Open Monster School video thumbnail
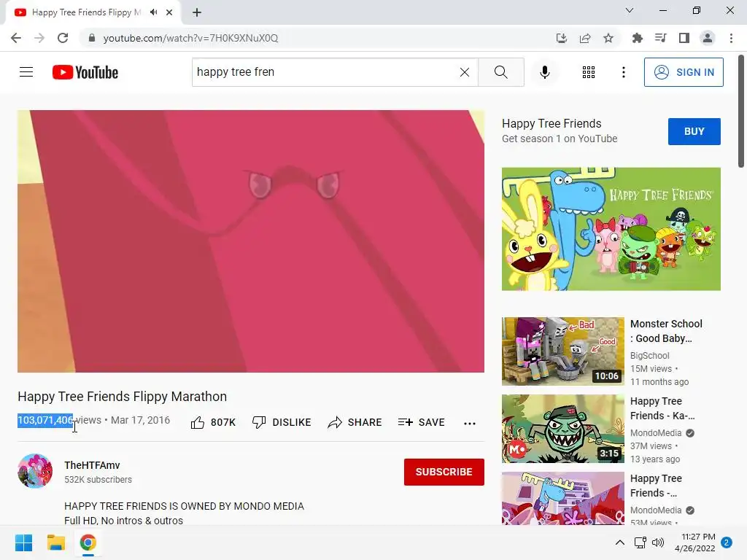 coord(562,351)
